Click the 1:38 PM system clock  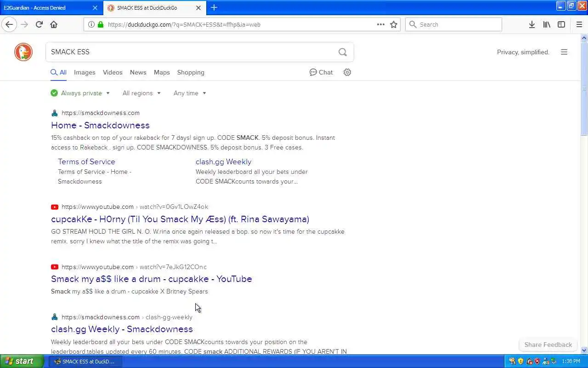pos(571,361)
